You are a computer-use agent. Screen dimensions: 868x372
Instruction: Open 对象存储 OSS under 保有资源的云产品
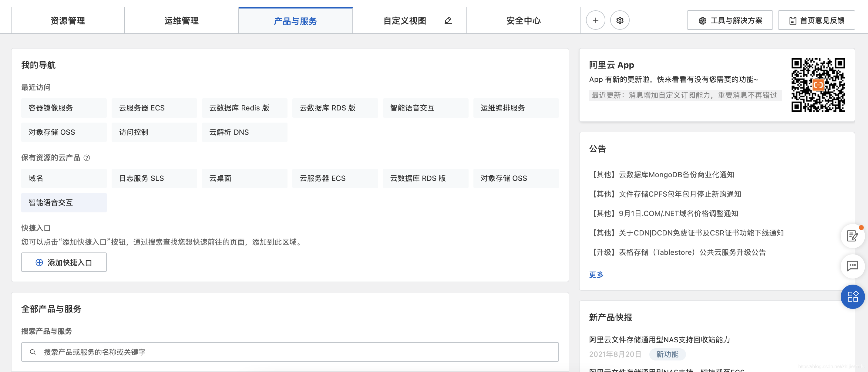[516, 178]
